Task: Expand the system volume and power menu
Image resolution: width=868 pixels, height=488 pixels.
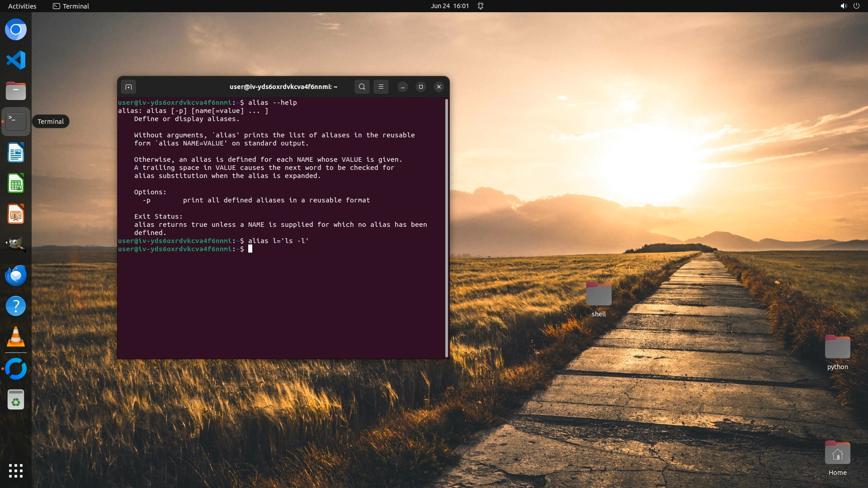Action: [849, 6]
